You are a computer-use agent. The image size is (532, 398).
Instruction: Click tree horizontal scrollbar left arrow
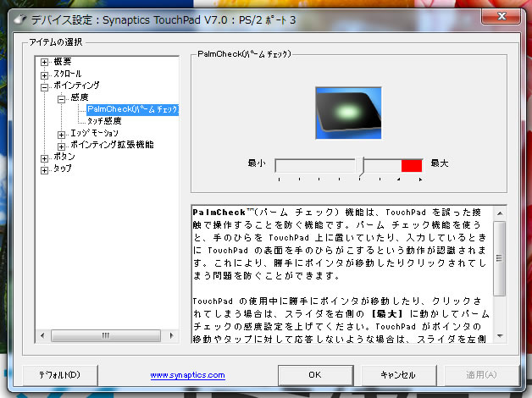pos(42,335)
